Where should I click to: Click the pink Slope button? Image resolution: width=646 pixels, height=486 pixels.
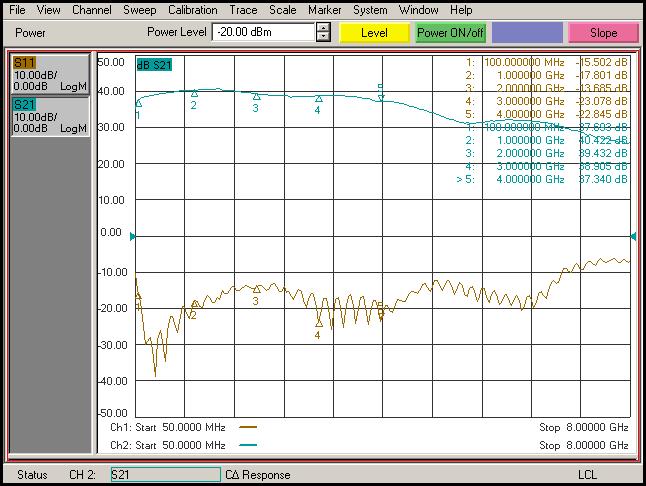tap(603, 33)
